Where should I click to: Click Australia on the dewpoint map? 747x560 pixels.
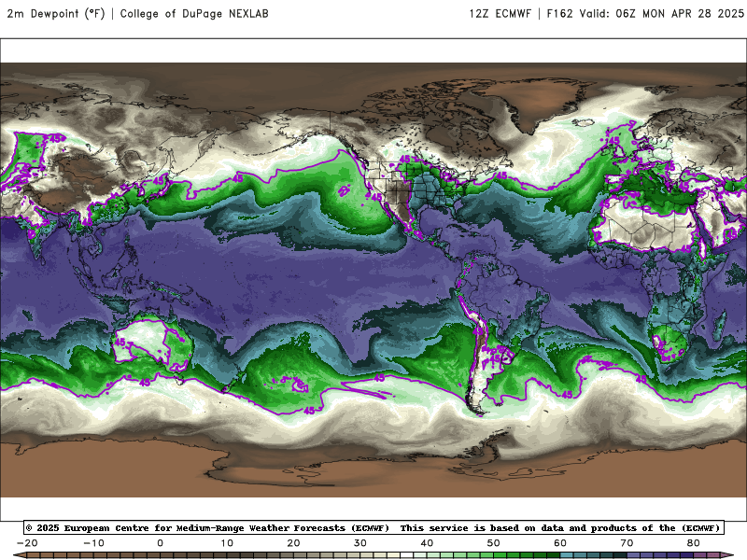[150, 343]
